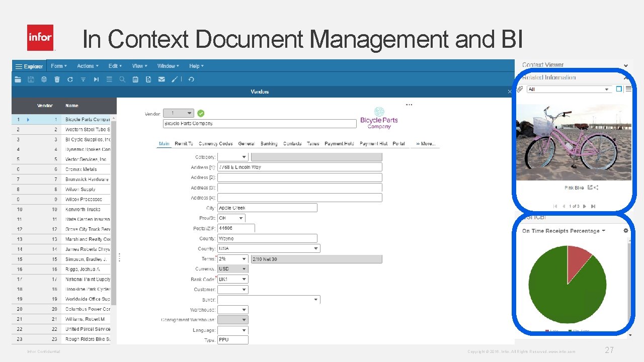
Task: Open the search magnifier toolbar icon
Action: coord(122,79)
